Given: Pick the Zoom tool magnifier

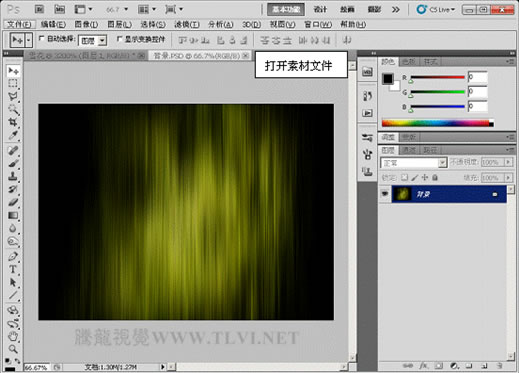Looking at the screenshot, I should pyautogui.click(x=13, y=349).
